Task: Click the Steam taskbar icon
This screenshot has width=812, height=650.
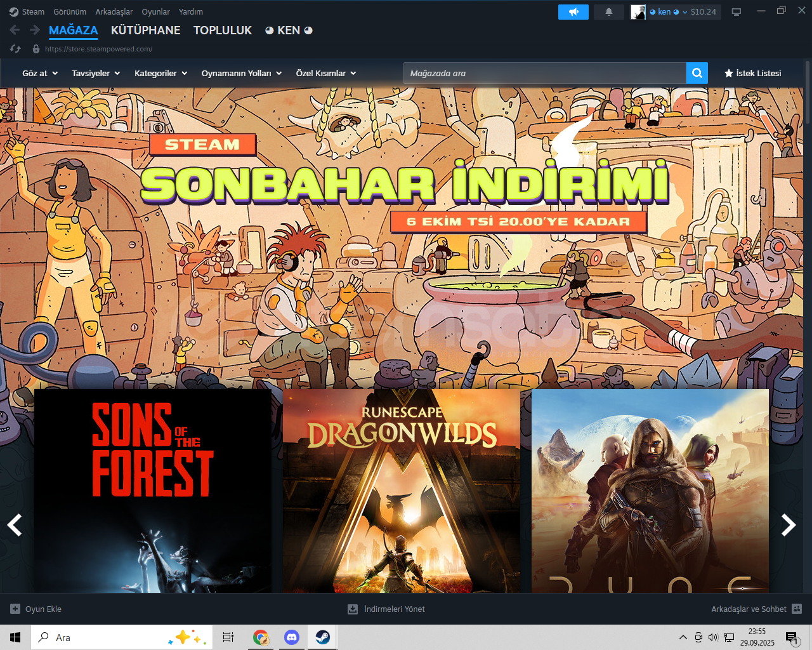Action: pyautogui.click(x=322, y=637)
